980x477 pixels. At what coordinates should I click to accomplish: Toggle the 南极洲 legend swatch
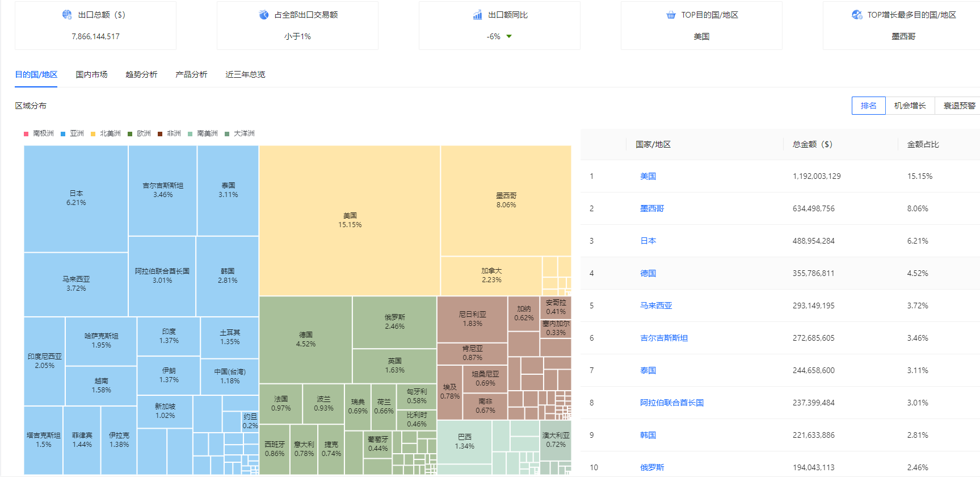[26, 134]
